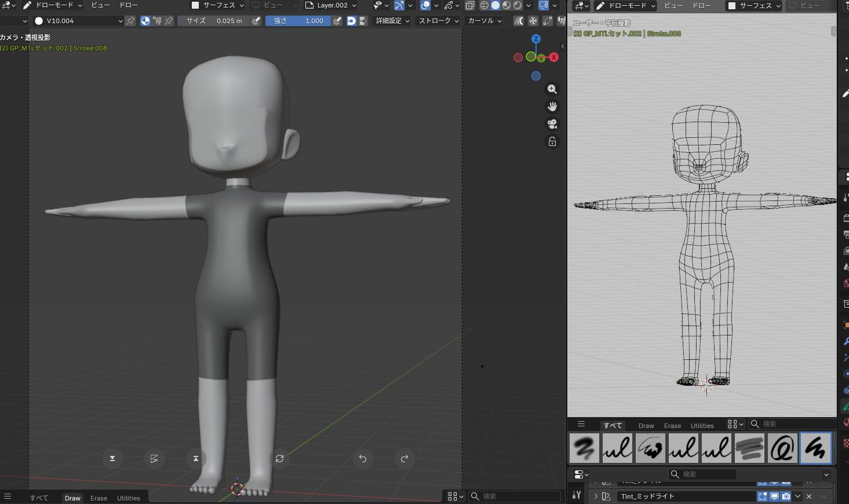Open the ドローモード mode dropdown in left viewport
The image size is (849, 504).
[x=53, y=5]
